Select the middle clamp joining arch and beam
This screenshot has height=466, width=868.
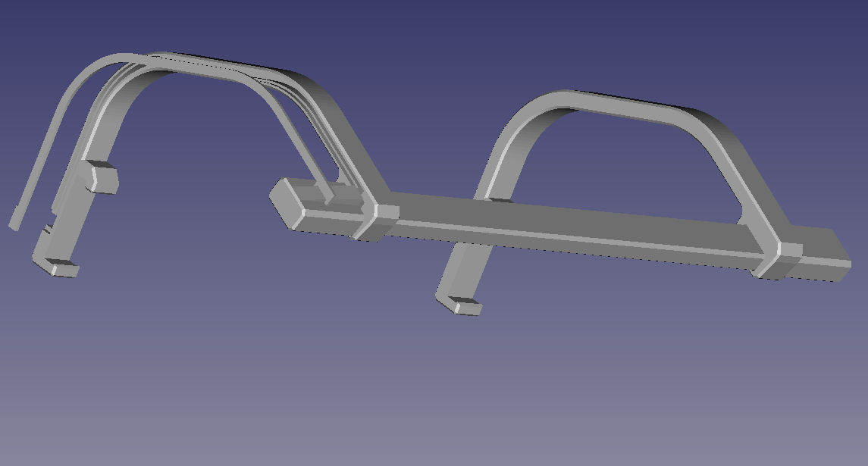pyautogui.click(x=377, y=221)
